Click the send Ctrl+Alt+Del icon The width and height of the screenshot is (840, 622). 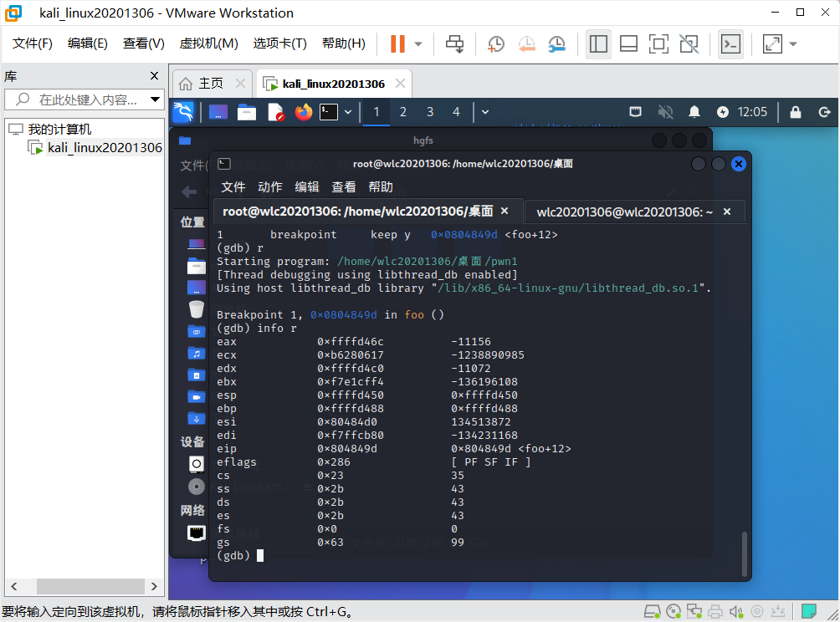(455, 44)
